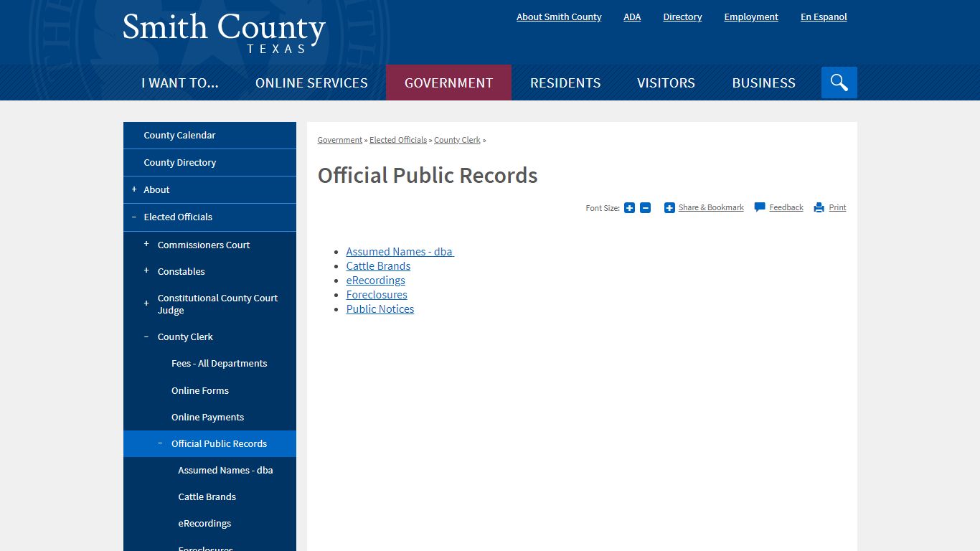
Task: Open the I WANT TO... menu
Action: 180,83
